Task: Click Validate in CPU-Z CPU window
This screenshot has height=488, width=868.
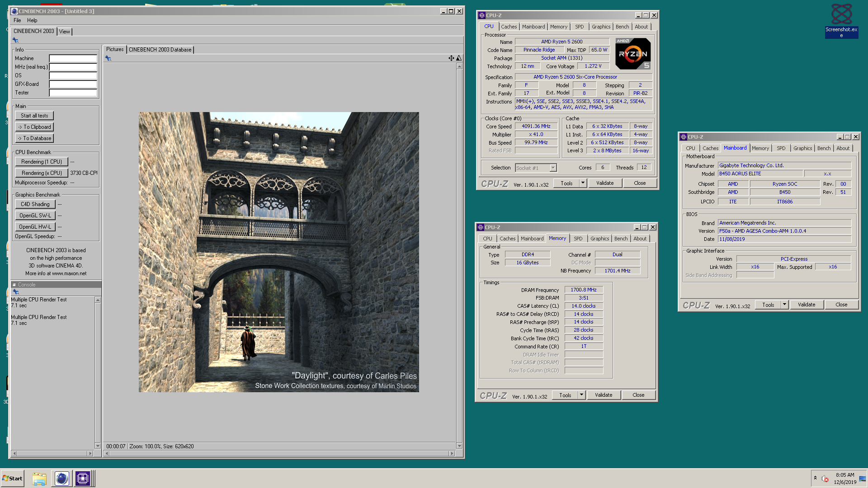Action: coord(605,183)
